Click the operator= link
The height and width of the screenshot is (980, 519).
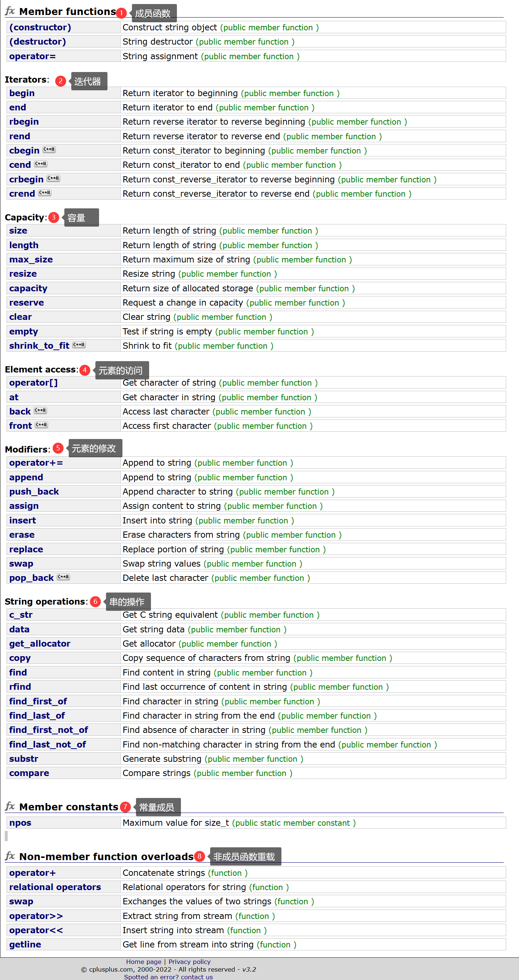point(32,56)
